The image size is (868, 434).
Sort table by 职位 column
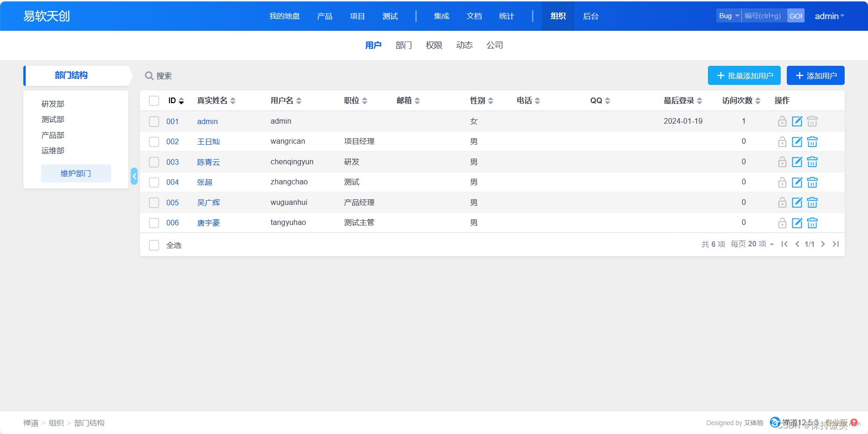356,101
